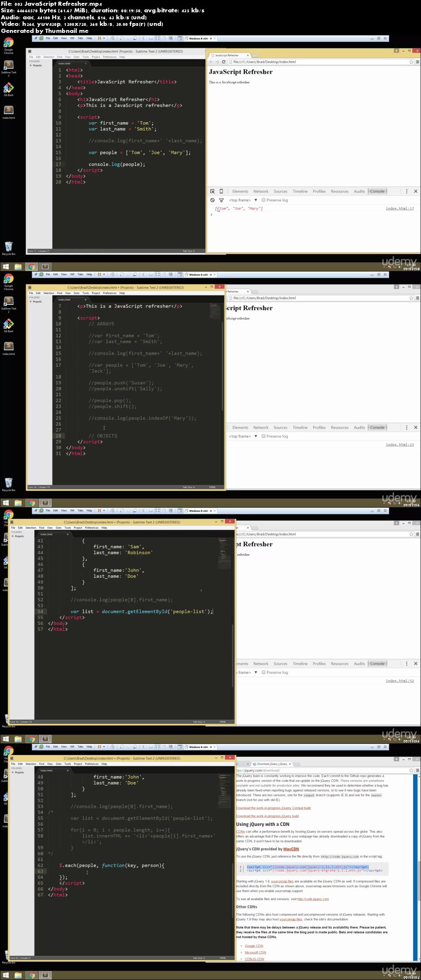The width and height of the screenshot is (421, 980).
Task: Open top frame dropdown in third frame's console
Action: [x=247, y=672]
